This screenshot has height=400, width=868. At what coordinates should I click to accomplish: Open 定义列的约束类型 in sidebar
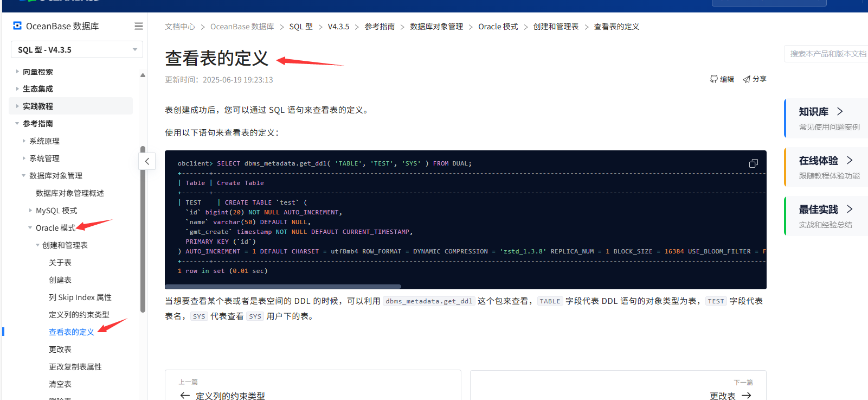pyautogui.click(x=79, y=315)
